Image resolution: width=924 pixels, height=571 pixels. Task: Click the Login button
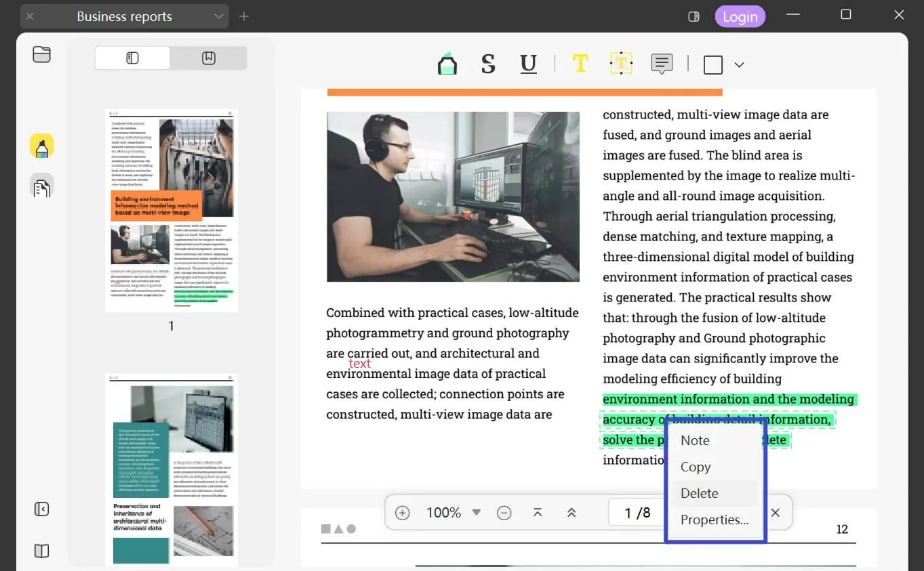click(740, 17)
